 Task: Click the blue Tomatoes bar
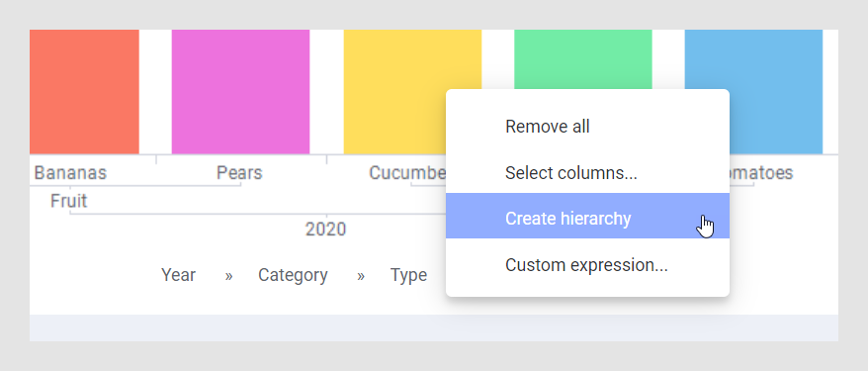pos(753,91)
